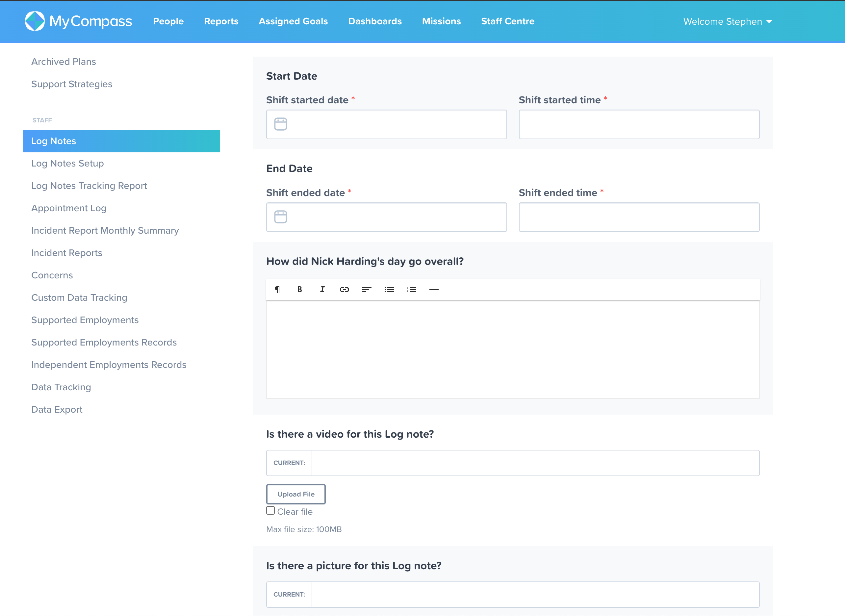The height and width of the screenshot is (616, 845).
Task: Open Log Notes Tracking Report
Action: click(89, 186)
